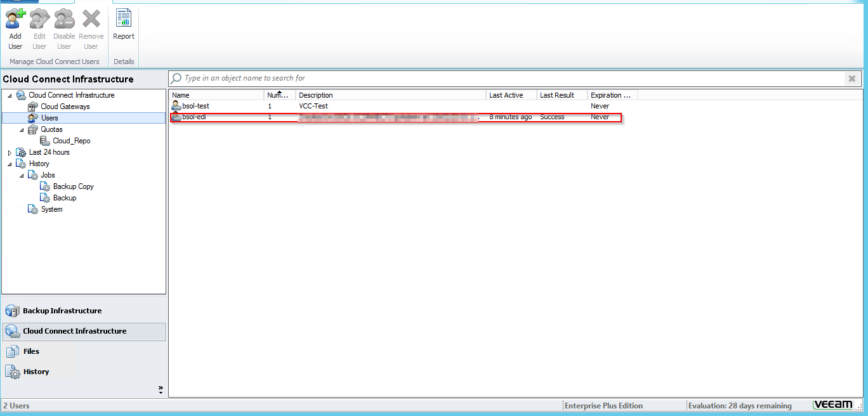
Task: Click the '8 minutes ago' cell
Action: pos(511,117)
